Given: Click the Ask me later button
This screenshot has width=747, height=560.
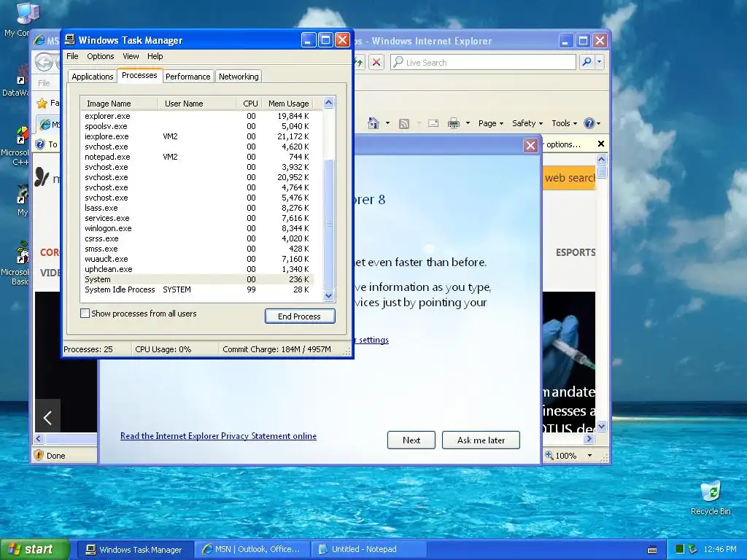Looking at the screenshot, I should 481,440.
